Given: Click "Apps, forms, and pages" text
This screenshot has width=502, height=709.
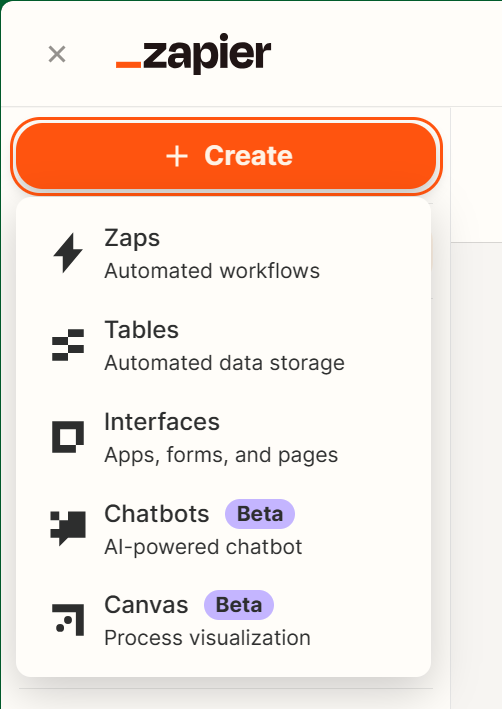Looking at the screenshot, I should 221,455.
